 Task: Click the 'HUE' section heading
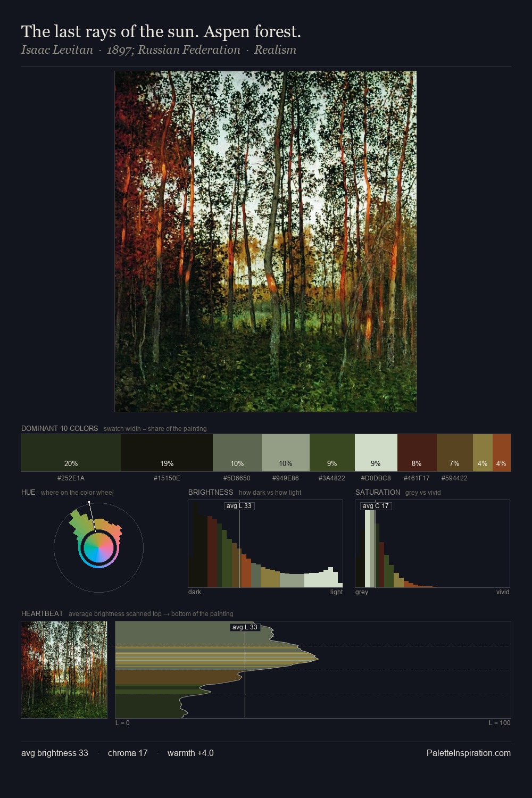pos(28,492)
